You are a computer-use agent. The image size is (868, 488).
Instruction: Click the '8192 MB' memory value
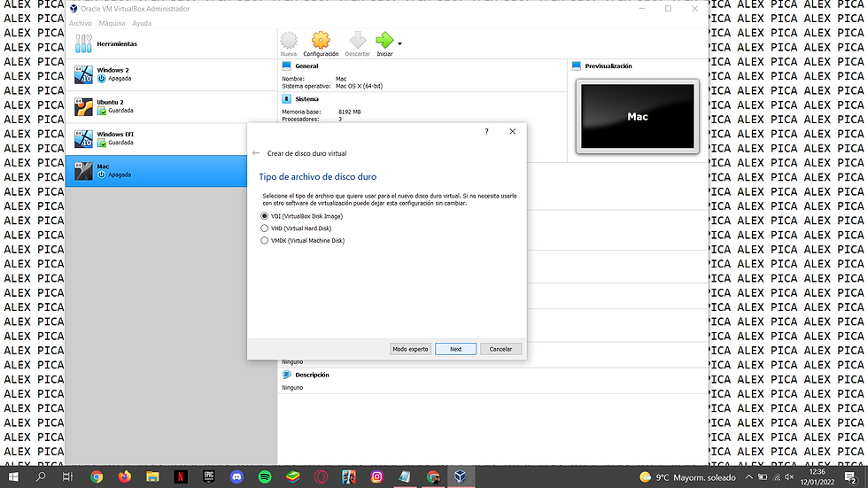pos(349,112)
